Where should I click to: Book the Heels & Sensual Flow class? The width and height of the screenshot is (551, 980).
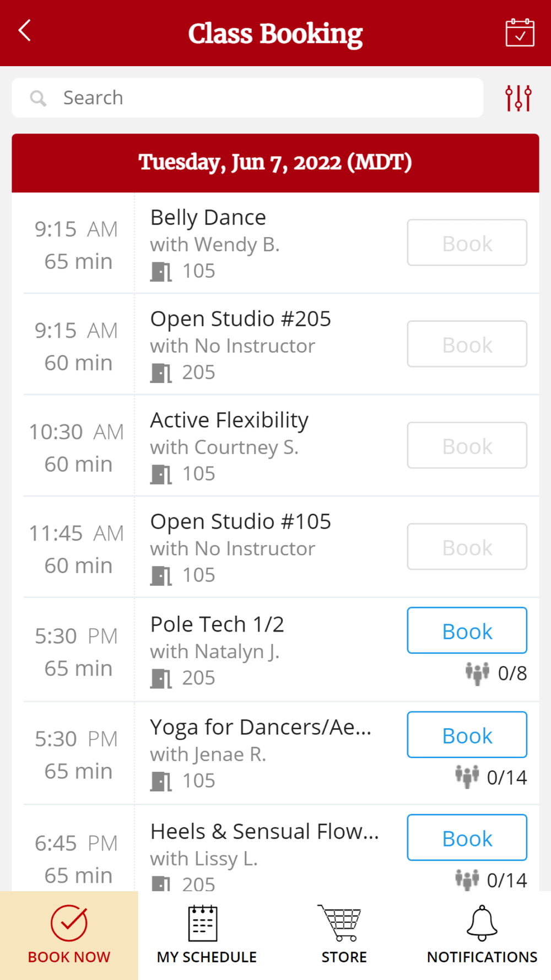[467, 838]
